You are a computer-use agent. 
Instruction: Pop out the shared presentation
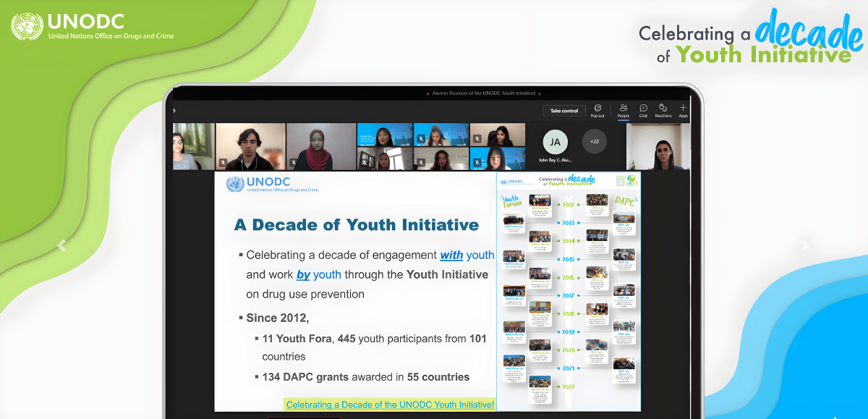pyautogui.click(x=597, y=111)
